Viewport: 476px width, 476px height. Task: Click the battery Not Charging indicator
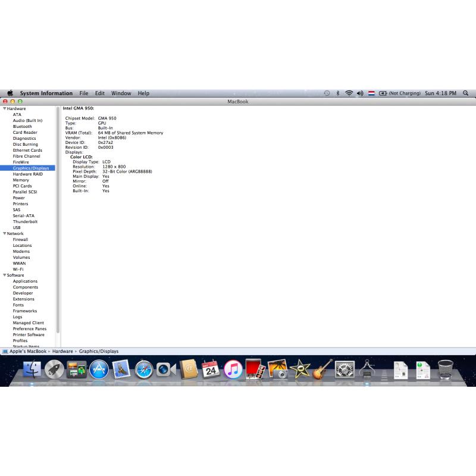[x=399, y=93]
